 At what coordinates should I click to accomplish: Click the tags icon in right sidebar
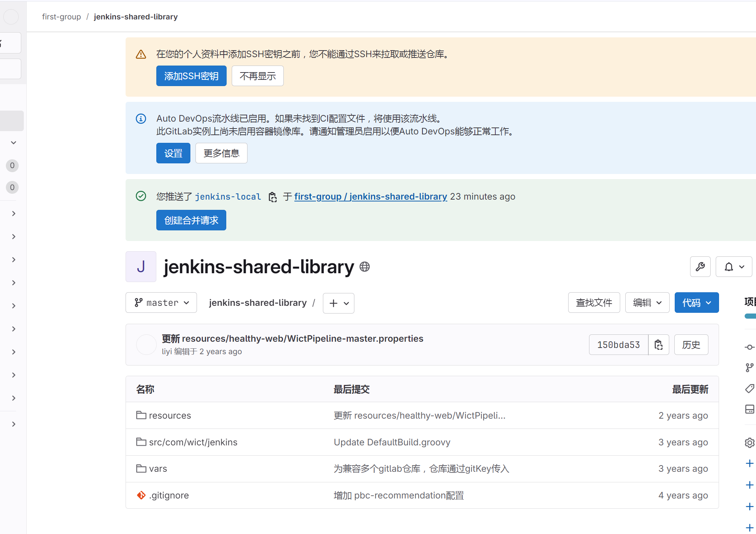[749, 388]
